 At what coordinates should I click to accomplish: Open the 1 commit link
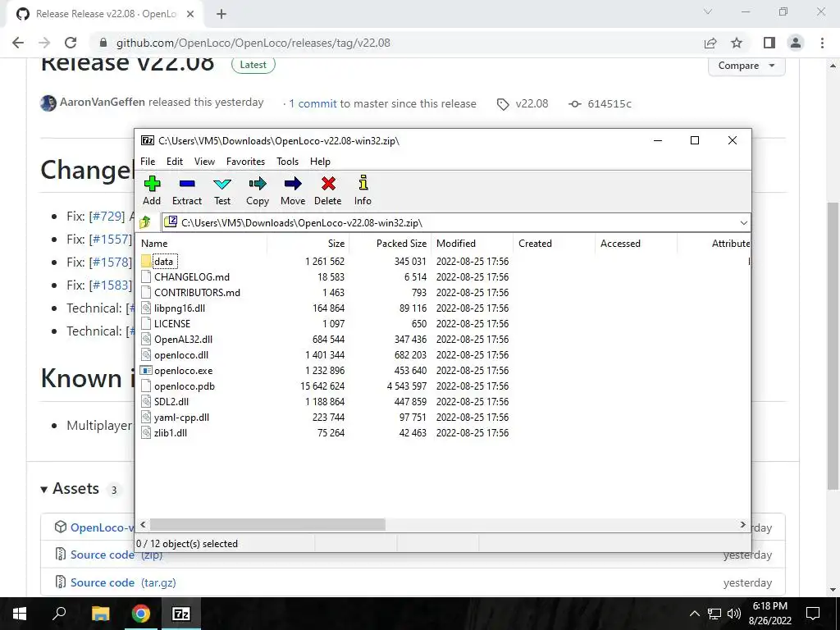click(x=313, y=104)
